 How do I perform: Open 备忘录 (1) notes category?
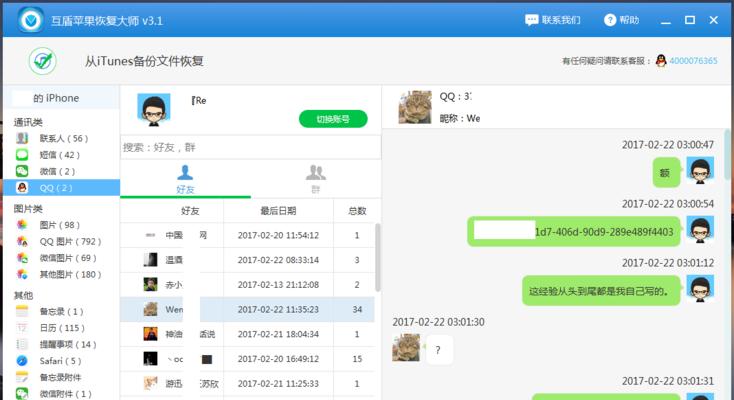point(61,311)
